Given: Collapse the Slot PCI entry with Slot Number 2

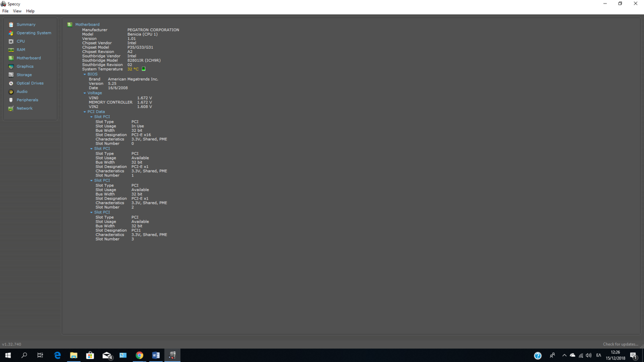Looking at the screenshot, I should tap(92, 180).
